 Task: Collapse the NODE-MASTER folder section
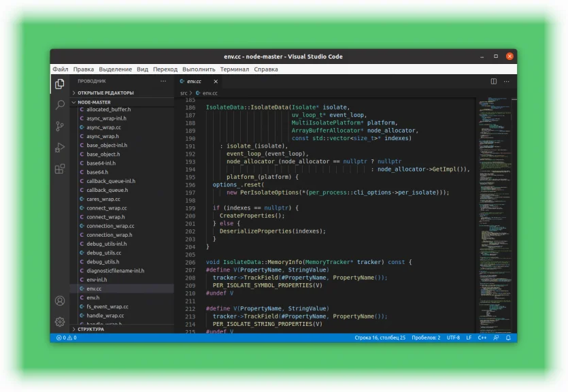(x=94, y=102)
